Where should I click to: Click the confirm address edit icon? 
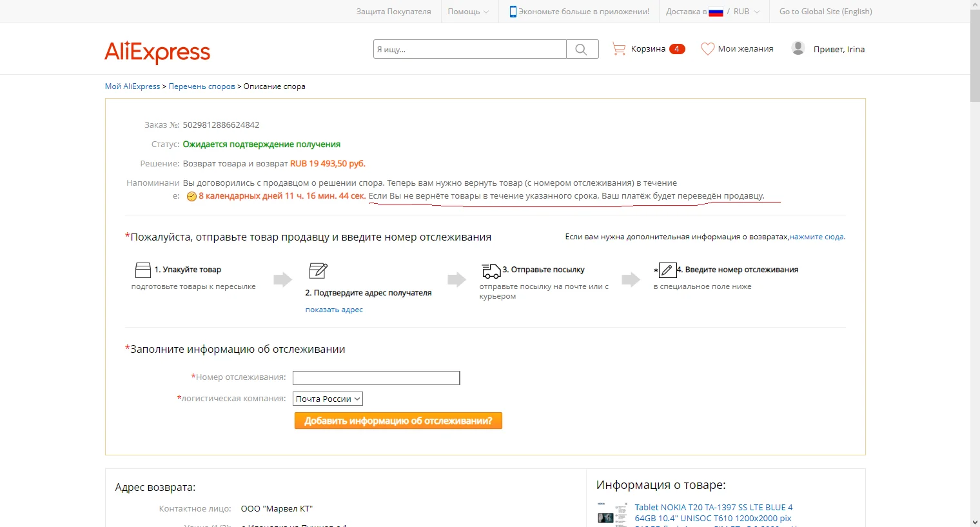click(x=318, y=270)
